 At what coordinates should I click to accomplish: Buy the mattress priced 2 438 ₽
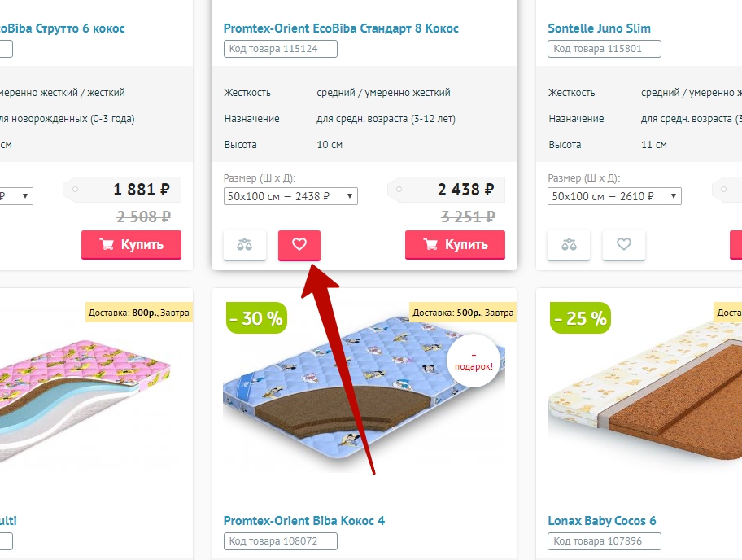(x=456, y=245)
